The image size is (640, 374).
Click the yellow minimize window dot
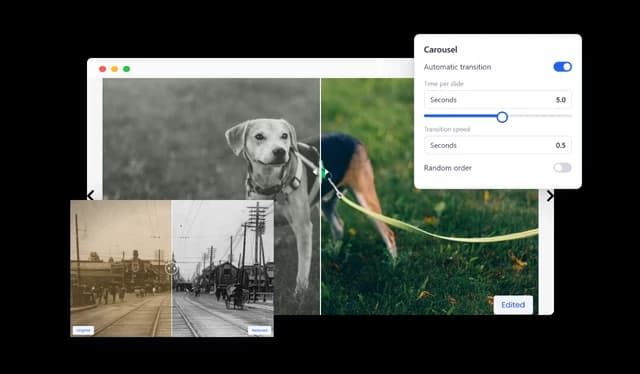click(x=115, y=69)
